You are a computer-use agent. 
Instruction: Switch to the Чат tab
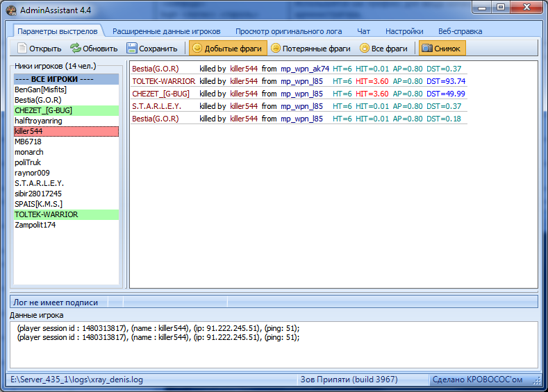click(363, 31)
